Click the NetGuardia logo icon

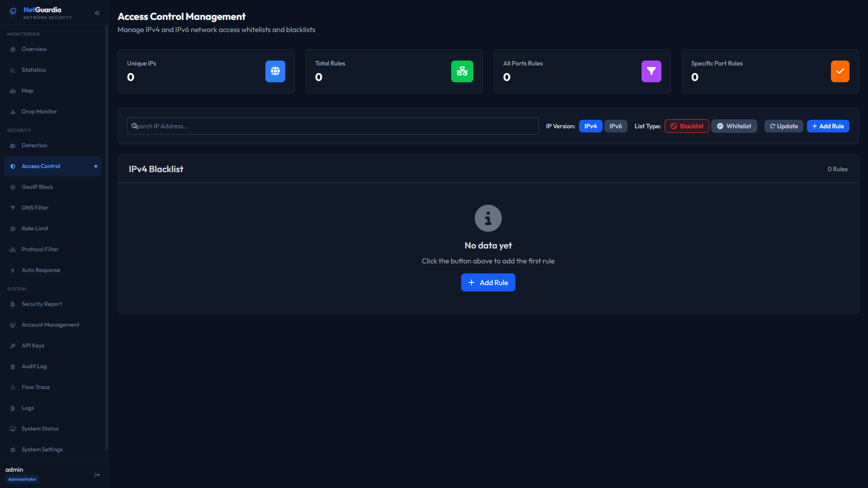(13, 12)
